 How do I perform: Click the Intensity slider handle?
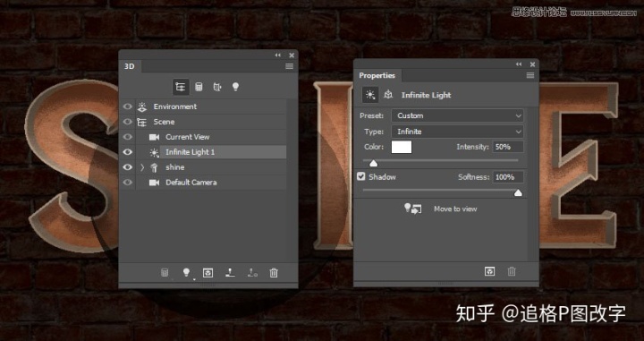coord(373,163)
